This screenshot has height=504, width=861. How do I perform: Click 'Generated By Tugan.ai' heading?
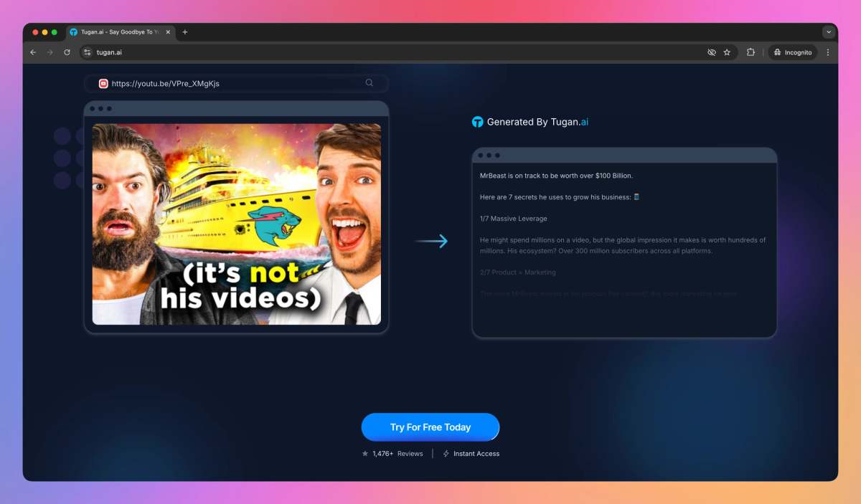[537, 122]
